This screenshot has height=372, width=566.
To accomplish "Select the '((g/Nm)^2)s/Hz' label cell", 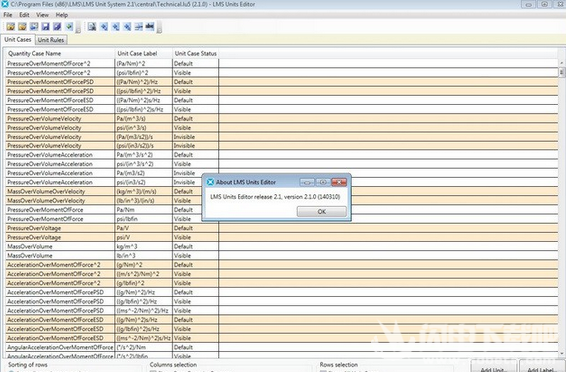I will coord(144,320).
